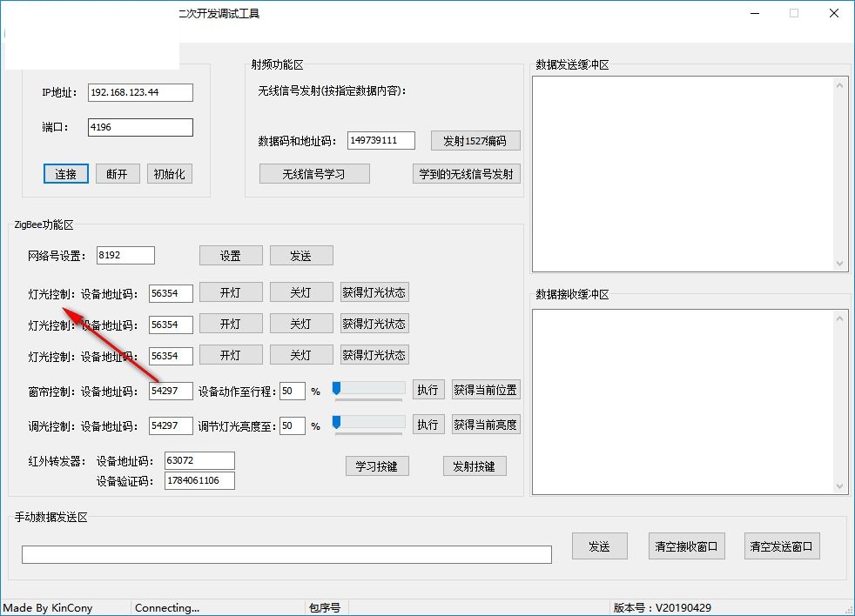This screenshot has width=855, height=616.
Task: Start wireless signal learning via 无线信号学习
Action: (314, 173)
